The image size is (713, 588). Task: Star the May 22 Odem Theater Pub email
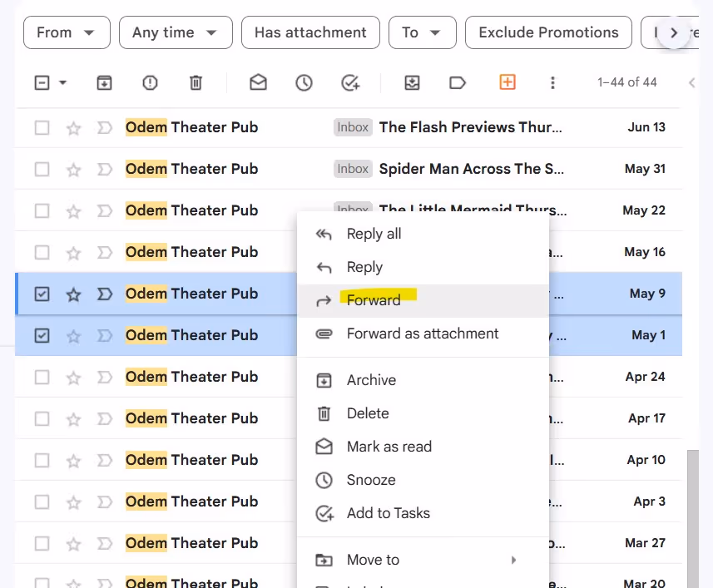[x=74, y=211]
